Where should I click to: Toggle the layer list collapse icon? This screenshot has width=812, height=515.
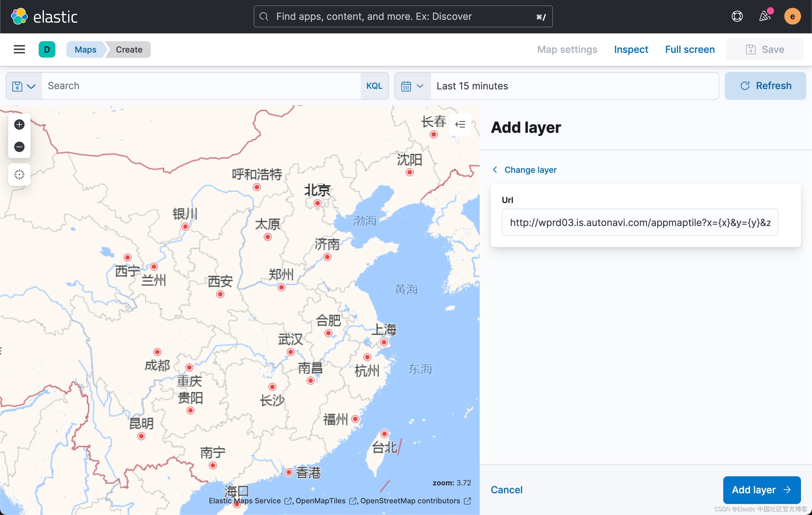460,124
